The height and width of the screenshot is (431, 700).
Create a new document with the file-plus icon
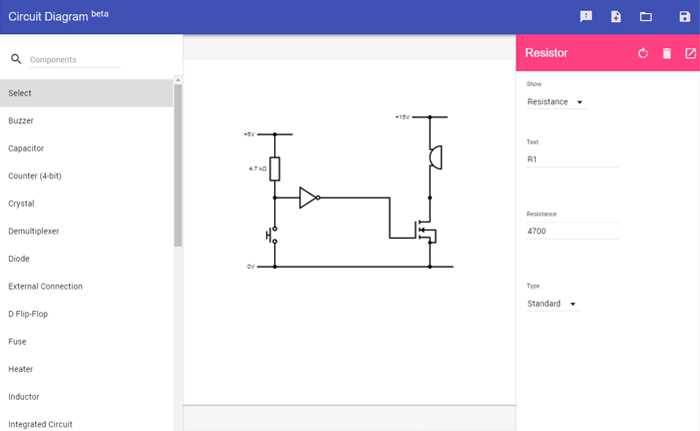pos(616,17)
